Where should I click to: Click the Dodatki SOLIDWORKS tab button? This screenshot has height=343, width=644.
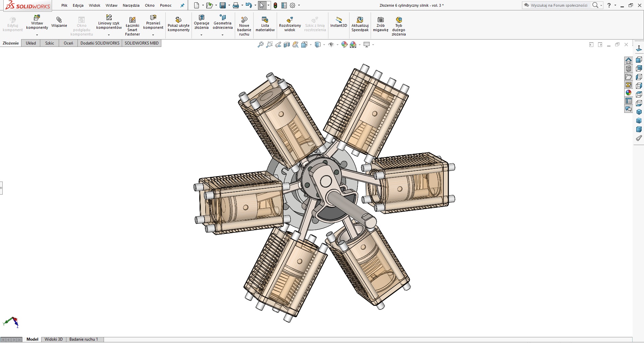pos(100,43)
